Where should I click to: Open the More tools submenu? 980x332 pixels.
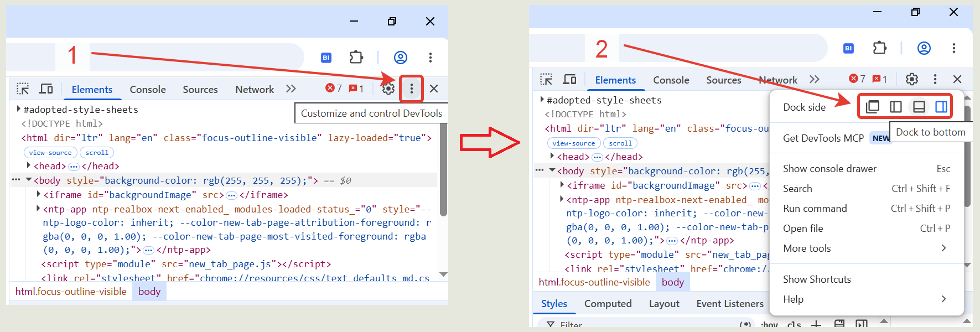pyautogui.click(x=867, y=248)
